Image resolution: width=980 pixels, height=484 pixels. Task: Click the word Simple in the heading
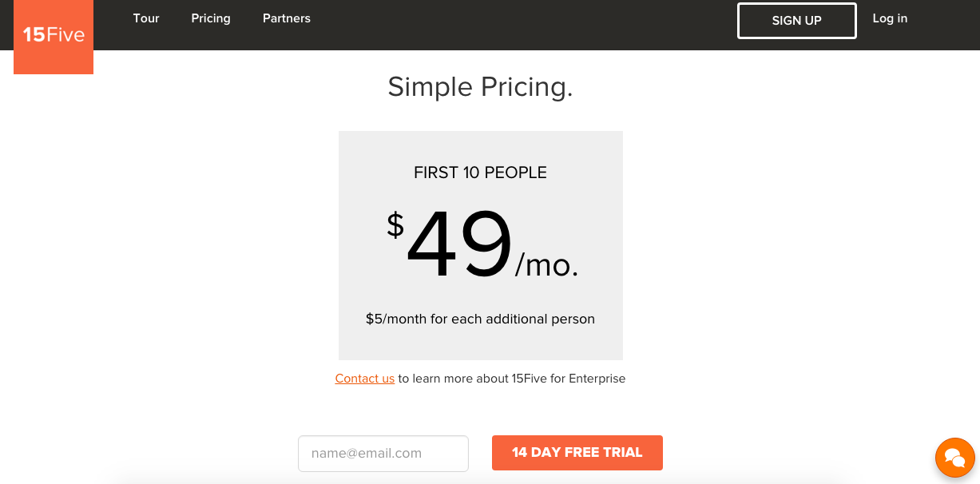[430, 87]
